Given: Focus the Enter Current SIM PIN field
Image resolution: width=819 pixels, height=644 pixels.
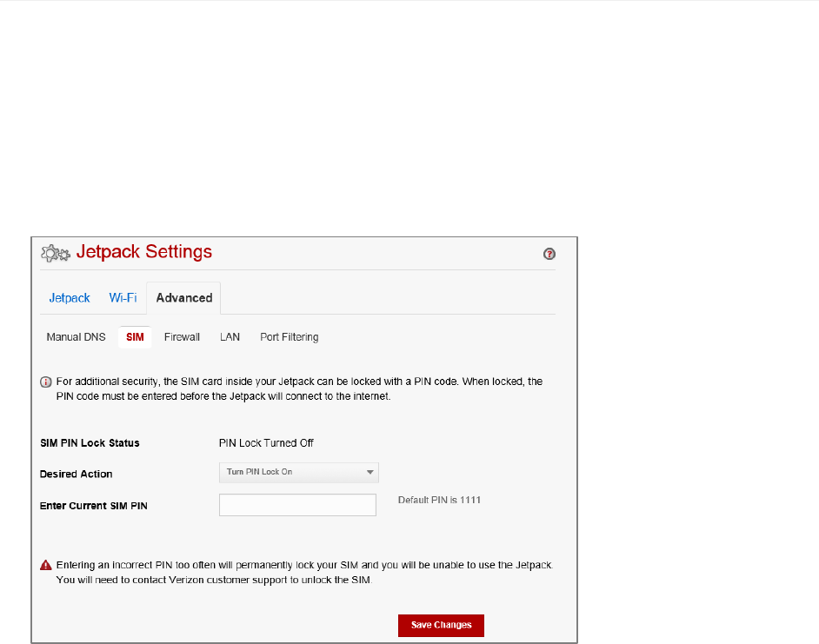Looking at the screenshot, I should point(297,505).
